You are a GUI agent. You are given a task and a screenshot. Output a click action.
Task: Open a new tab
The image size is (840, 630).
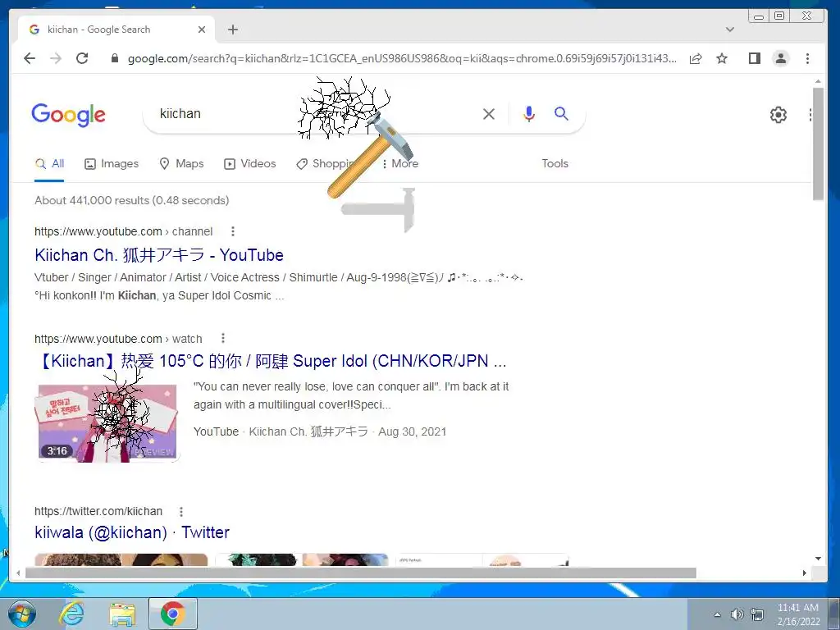point(232,30)
